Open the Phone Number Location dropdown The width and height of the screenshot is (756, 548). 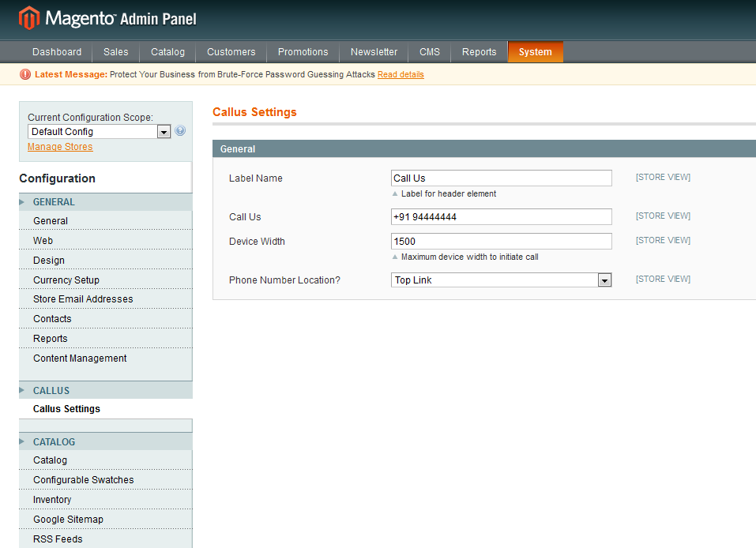click(501, 280)
